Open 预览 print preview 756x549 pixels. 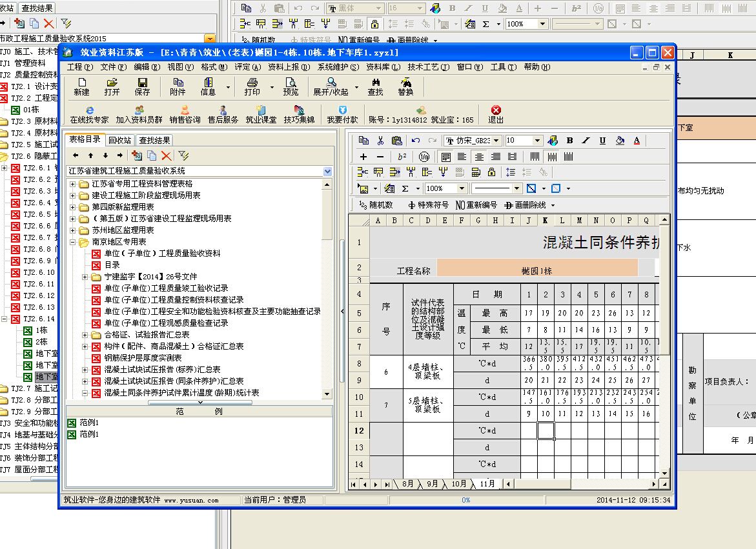[291, 86]
